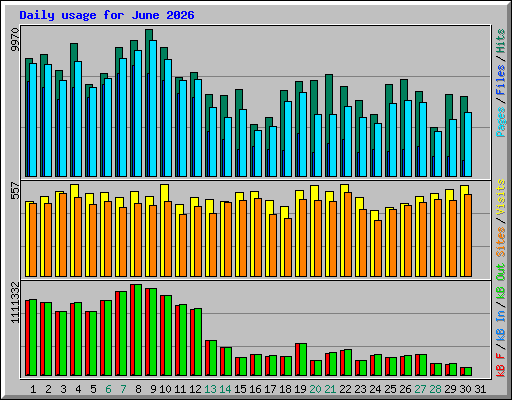Select day label 4 on the axis
The width and height of the screenshot is (512, 400).
pos(78,389)
